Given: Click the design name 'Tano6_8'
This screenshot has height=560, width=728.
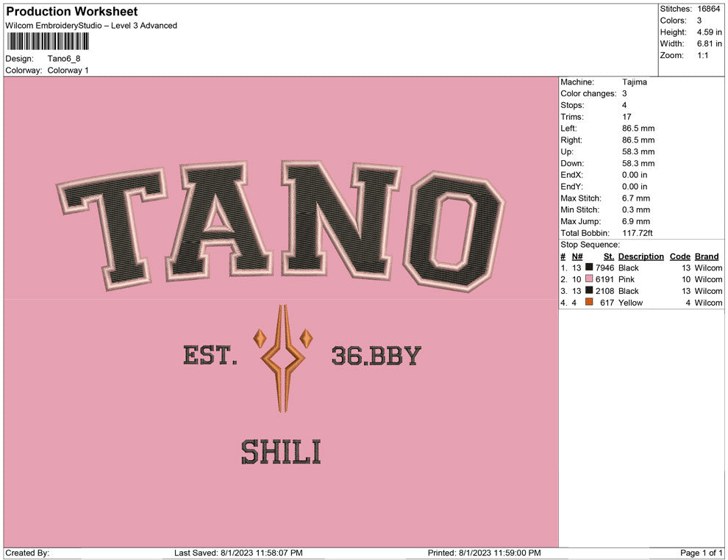Looking at the screenshot, I should (x=64, y=59).
